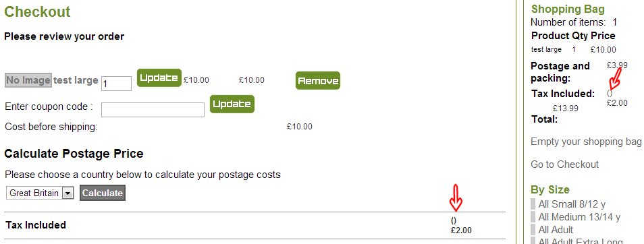Open the All Adult Extra Long category
644x244 pixels.
581,241
